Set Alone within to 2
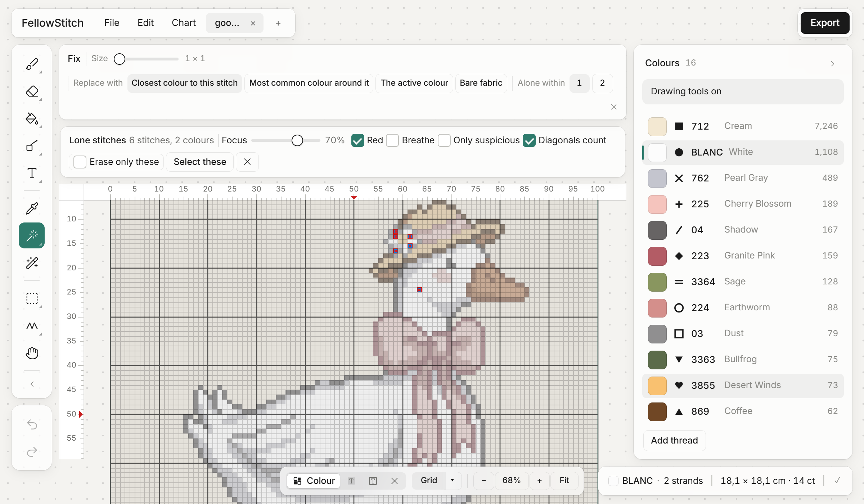864x504 pixels. click(x=602, y=83)
